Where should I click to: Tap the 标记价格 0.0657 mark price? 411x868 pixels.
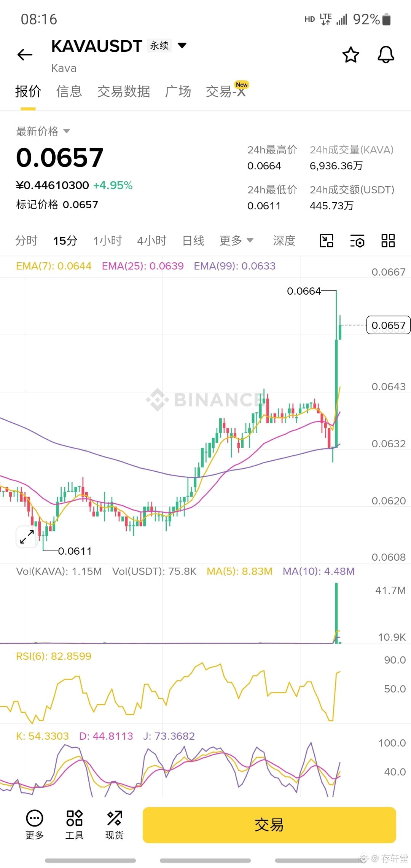pyautogui.click(x=57, y=205)
